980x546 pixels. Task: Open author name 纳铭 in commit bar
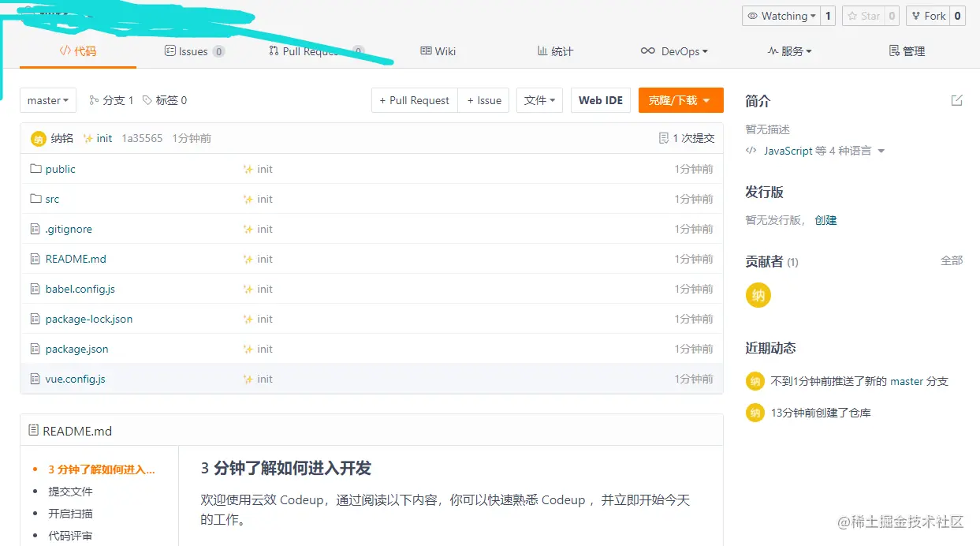pyautogui.click(x=62, y=138)
